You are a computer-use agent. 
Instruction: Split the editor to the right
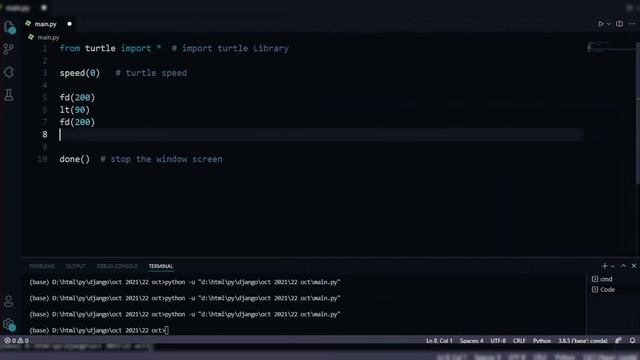[x=619, y=24]
